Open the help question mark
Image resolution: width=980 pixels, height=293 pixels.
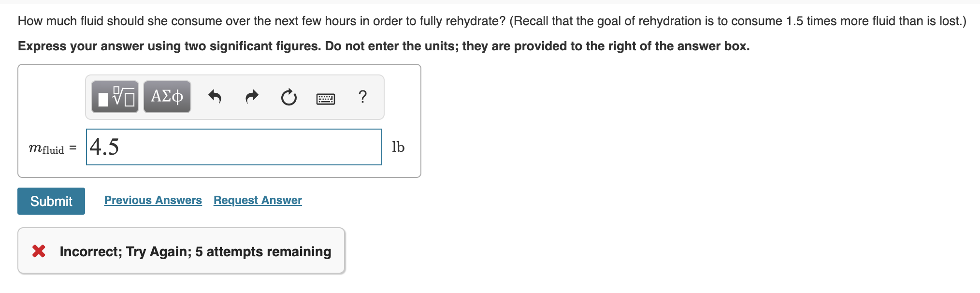[x=363, y=97]
